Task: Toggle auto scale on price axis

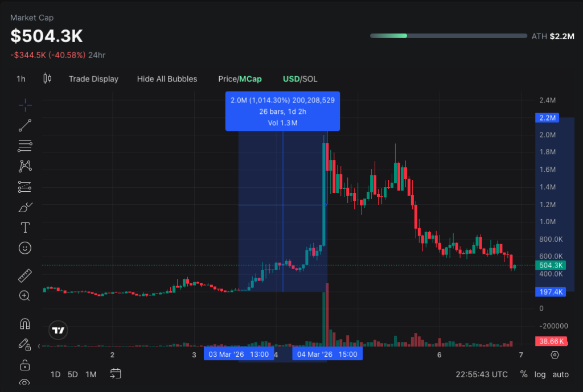Action: [x=561, y=374]
